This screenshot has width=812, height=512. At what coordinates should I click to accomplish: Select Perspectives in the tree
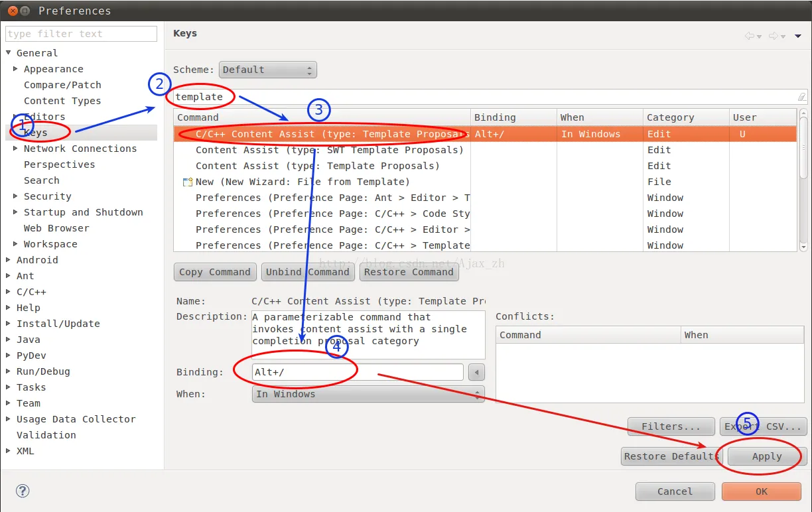click(x=59, y=164)
